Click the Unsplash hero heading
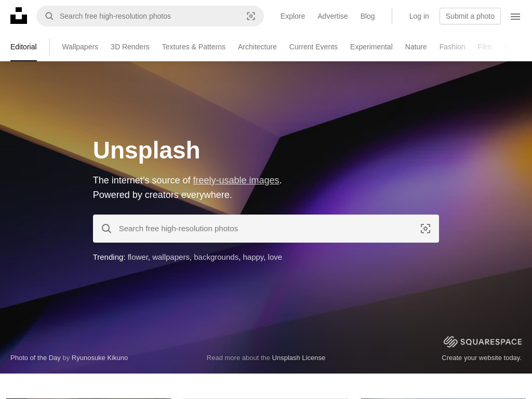The image size is (532, 399). click(147, 150)
